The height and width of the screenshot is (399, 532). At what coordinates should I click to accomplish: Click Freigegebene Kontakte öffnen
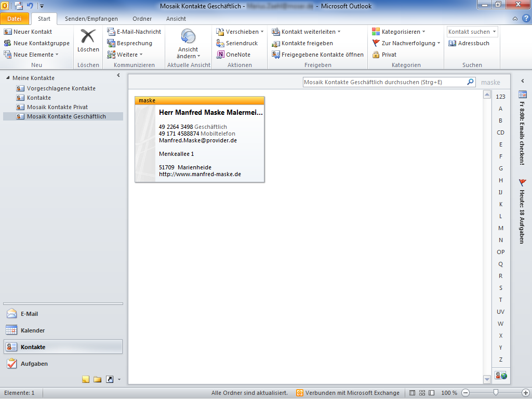317,55
